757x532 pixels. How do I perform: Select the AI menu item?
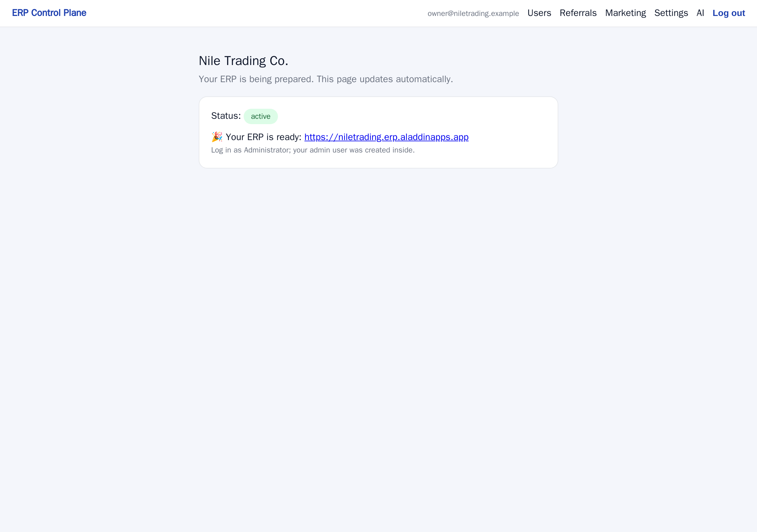click(700, 13)
